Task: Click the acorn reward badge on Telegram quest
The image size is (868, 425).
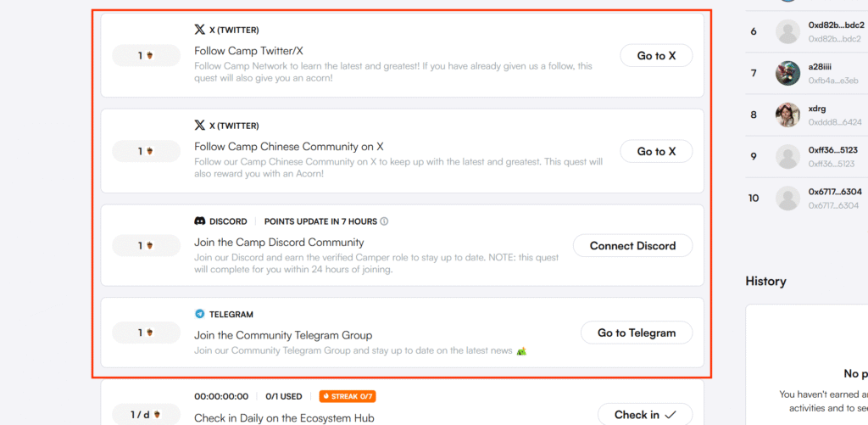Action: pyautogui.click(x=146, y=333)
